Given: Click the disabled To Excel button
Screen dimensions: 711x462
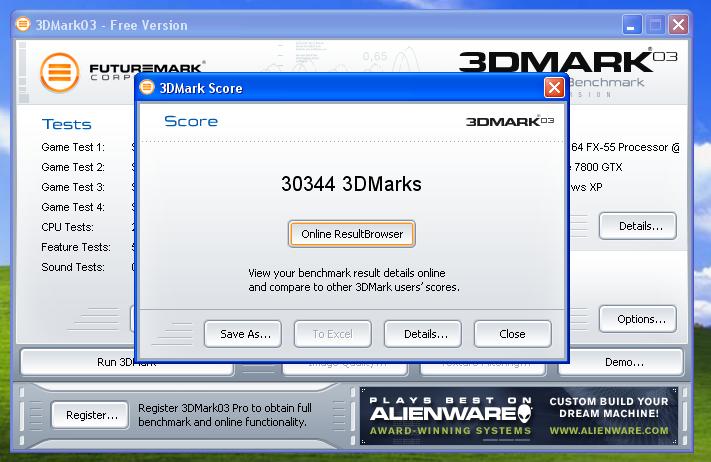Looking at the screenshot, I should (x=333, y=334).
